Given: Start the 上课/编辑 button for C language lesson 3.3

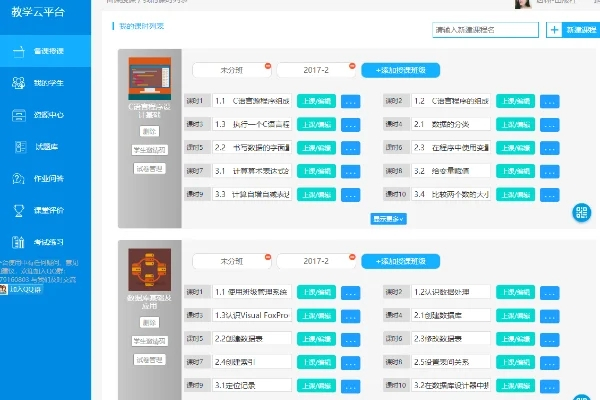Looking at the screenshot, I should tap(316, 194).
